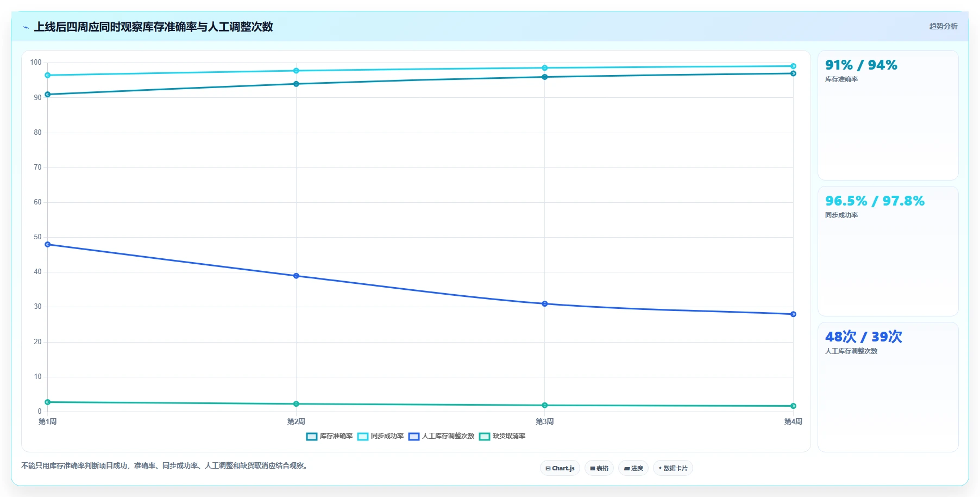This screenshot has height=497, width=980.
Task: Select 库存准确率 point at 第2周
Action: tap(296, 84)
